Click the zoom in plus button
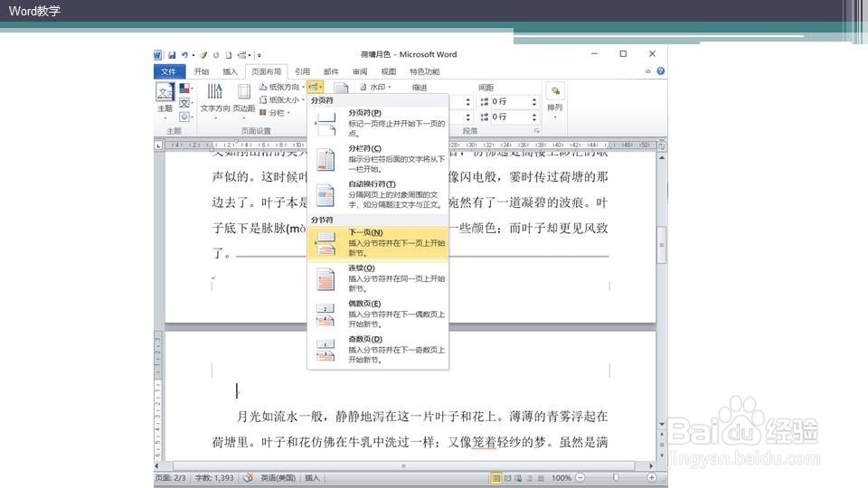The width and height of the screenshot is (868, 488). click(652, 477)
